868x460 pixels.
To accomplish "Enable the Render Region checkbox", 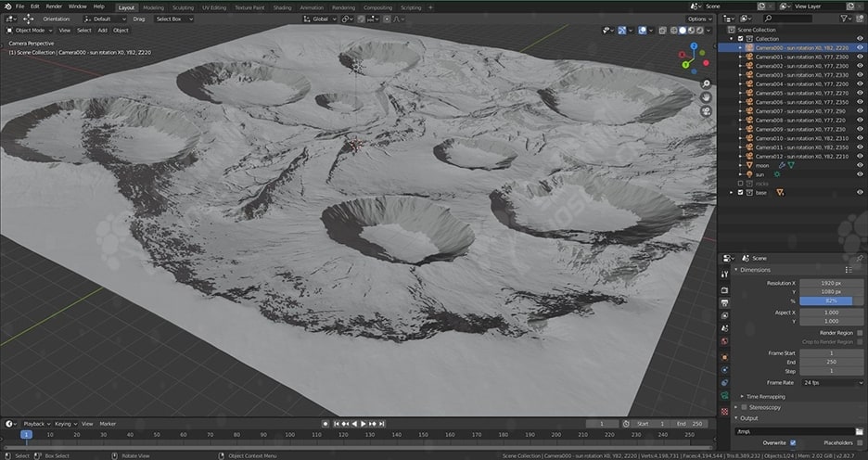I will pos(860,332).
